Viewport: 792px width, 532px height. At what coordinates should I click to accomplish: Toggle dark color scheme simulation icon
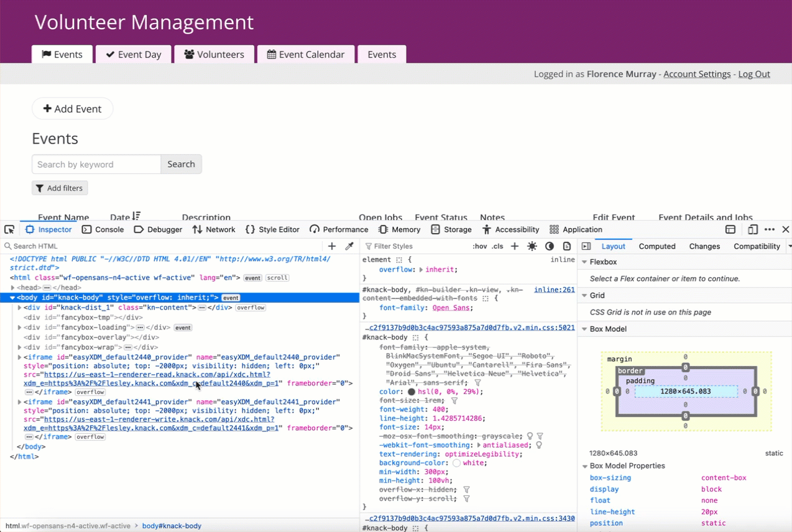[x=550, y=246]
